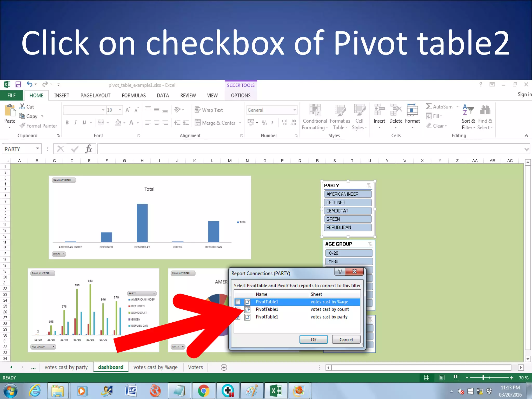
Task: Open Internet Explorer from the taskbar
Action: click(x=35, y=391)
